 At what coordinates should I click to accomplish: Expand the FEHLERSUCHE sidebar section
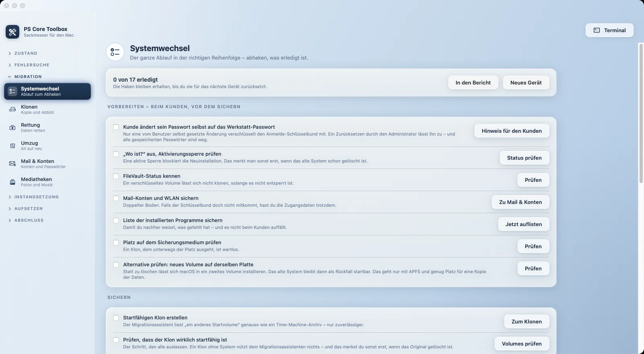[x=29, y=65]
